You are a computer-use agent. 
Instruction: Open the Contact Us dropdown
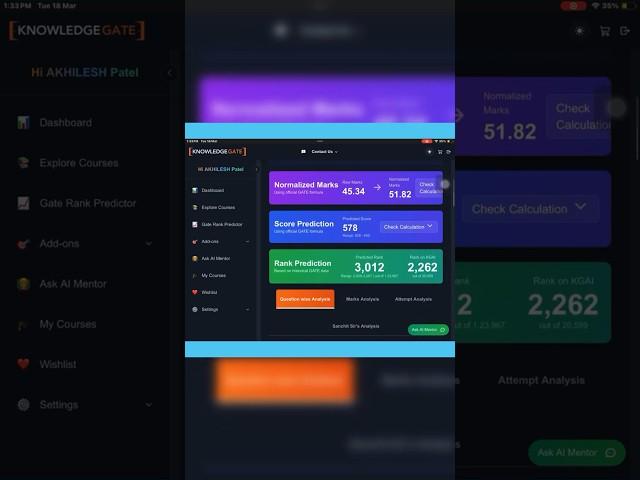[x=324, y=152]
